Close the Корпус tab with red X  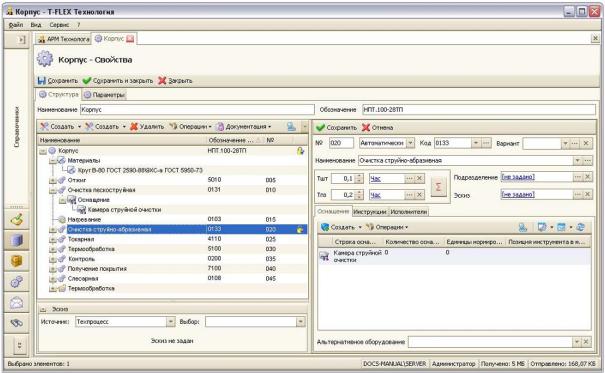[130, 39]
